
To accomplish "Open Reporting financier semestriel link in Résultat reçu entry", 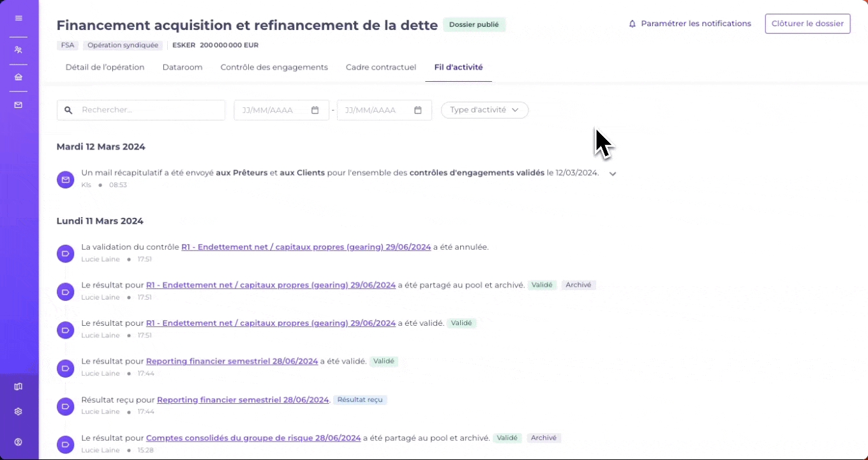I will pos(243,400).
